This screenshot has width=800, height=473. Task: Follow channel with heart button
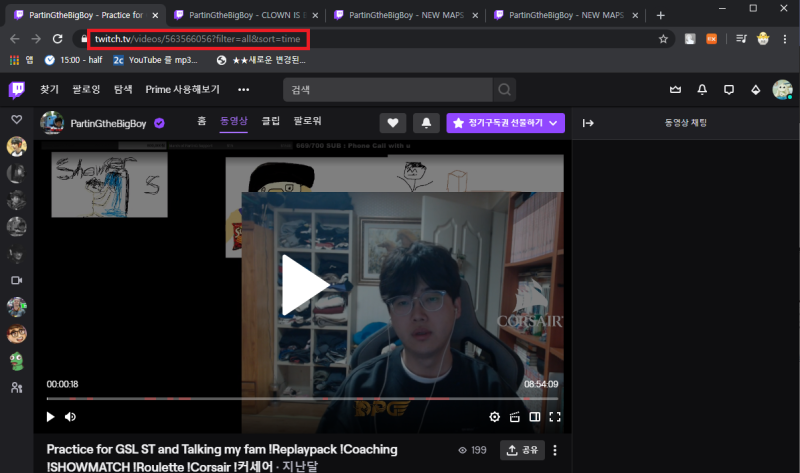393,123
